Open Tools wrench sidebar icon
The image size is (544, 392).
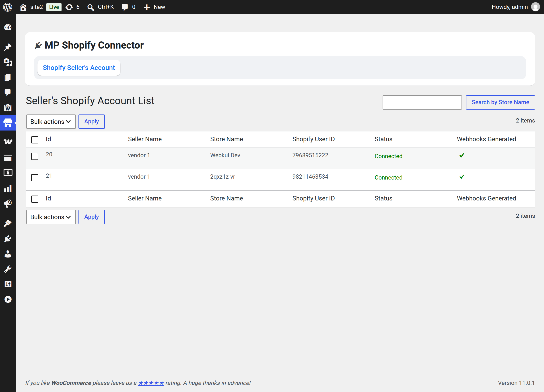tap(8, 269)
